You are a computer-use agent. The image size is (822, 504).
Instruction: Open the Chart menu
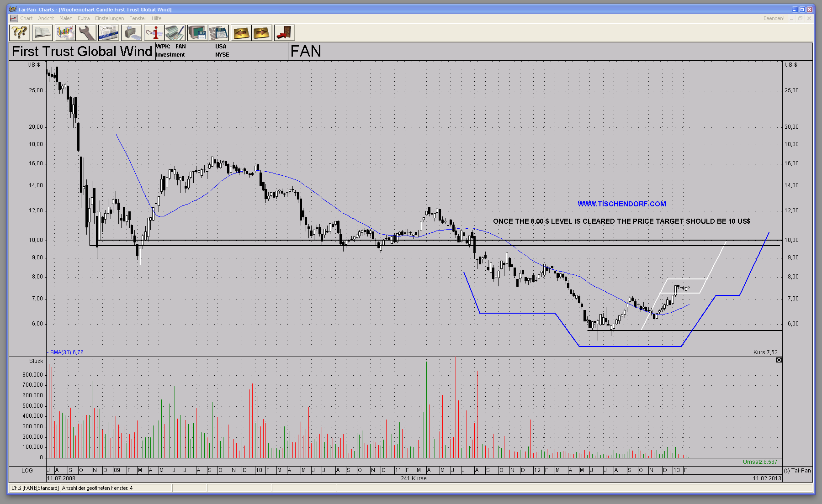coord(26,18)
